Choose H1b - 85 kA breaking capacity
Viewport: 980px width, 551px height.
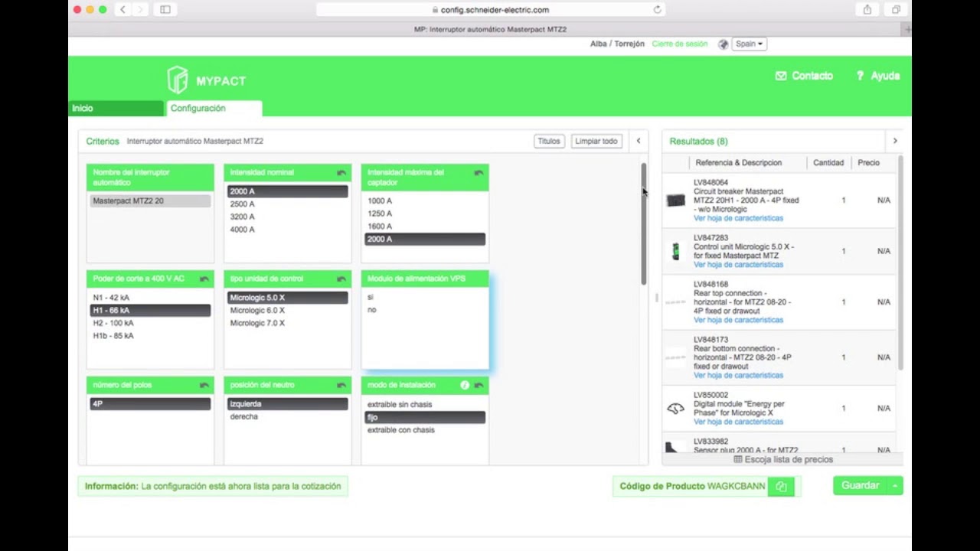tap(150, 336)
